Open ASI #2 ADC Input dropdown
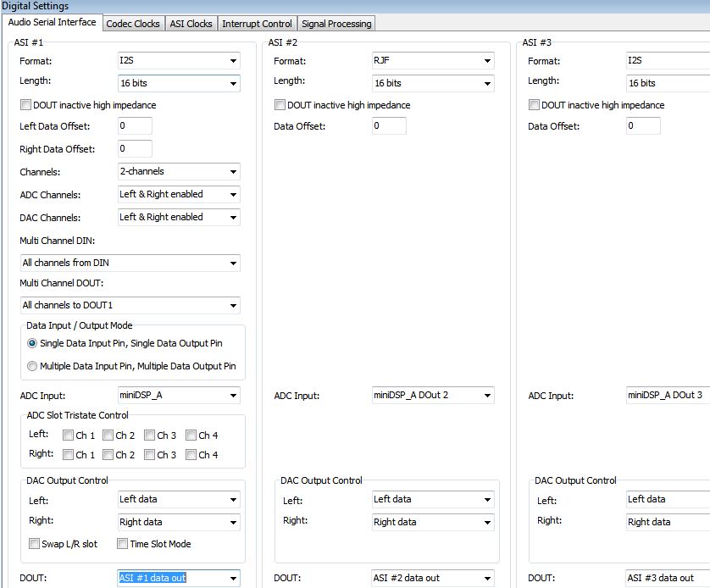Viewport: 710px width, 588px height. [x=433, y=396]
